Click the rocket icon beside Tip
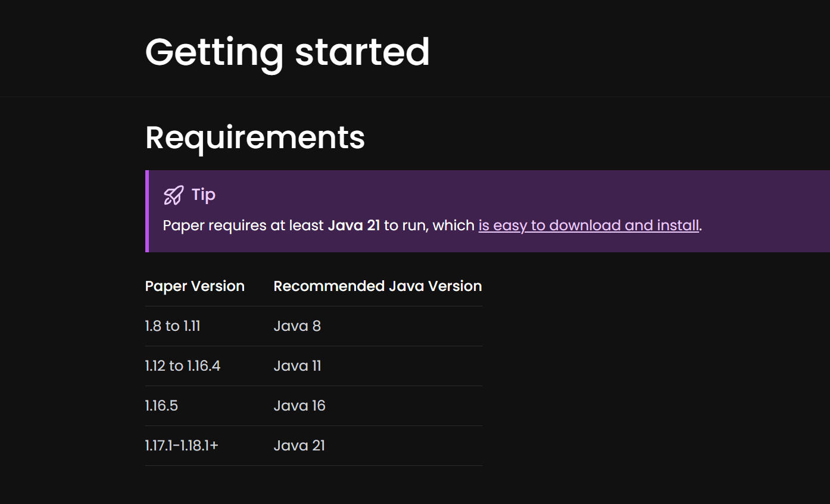The width and height of the screenshot is (830, 504). pyautogui.click(x=173, y=195)
